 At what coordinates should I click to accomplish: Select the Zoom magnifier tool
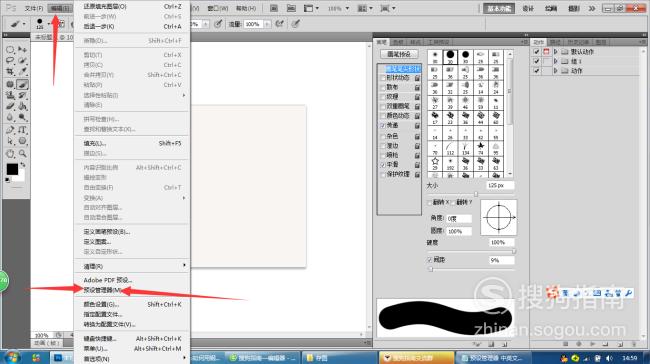(22, 154)
